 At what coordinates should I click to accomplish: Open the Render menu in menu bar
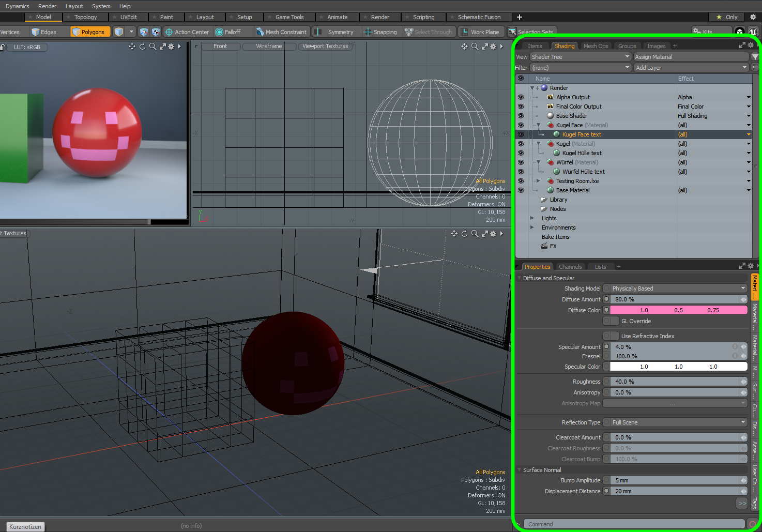(x=47, y=6)
